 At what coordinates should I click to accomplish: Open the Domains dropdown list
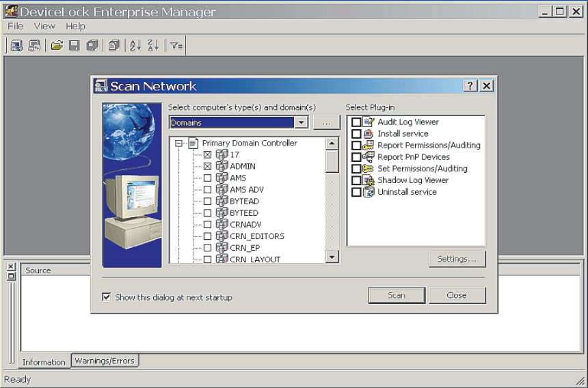coord(301,122)
